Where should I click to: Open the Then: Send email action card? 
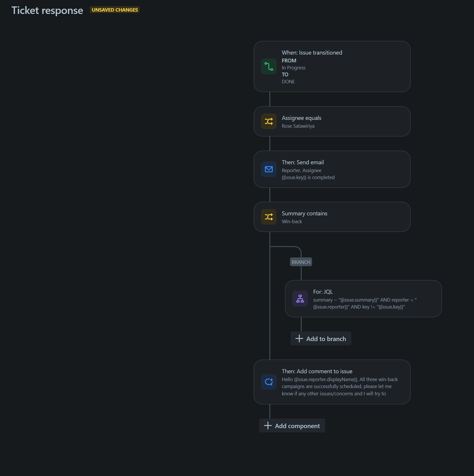point(332,169)
